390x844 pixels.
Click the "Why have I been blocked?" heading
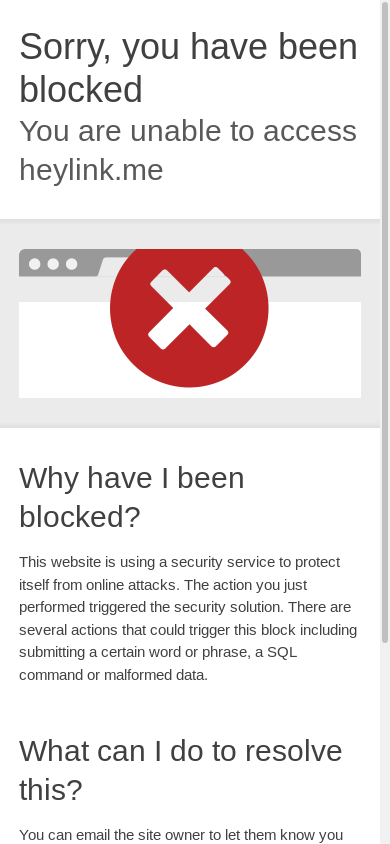[132, 497]
